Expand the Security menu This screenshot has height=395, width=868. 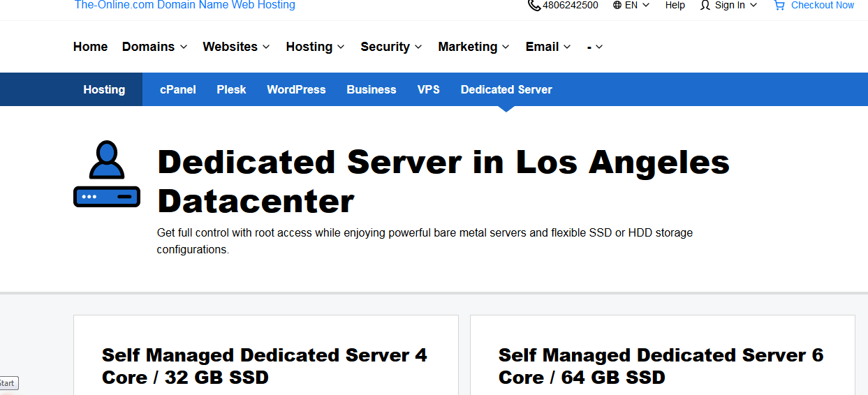(x=391, y=47)
